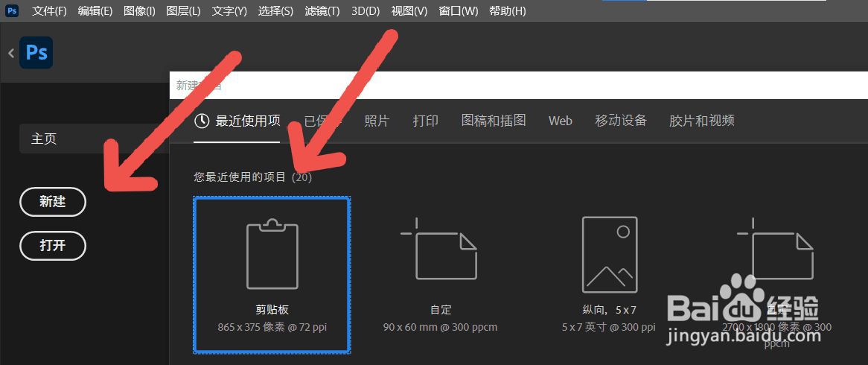Open the 窗口(W) menu
This screenshot has width=868, height=365.
[x=459, y=11]
